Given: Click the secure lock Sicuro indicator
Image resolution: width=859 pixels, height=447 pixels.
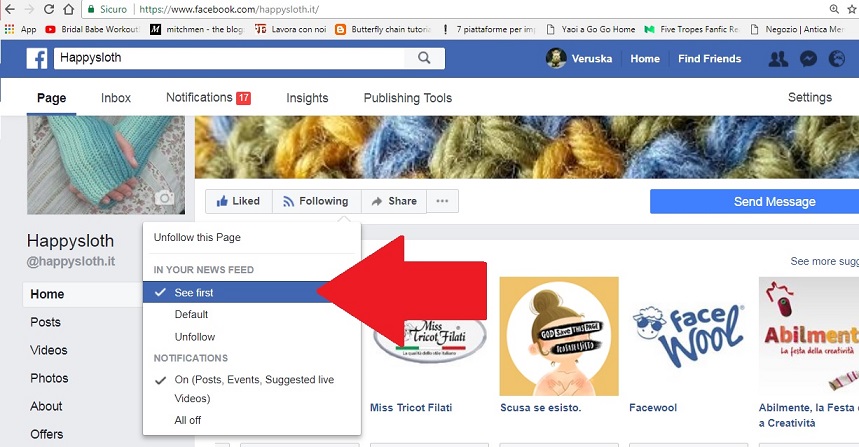Looking at the screenshot, I should point(107,9).
